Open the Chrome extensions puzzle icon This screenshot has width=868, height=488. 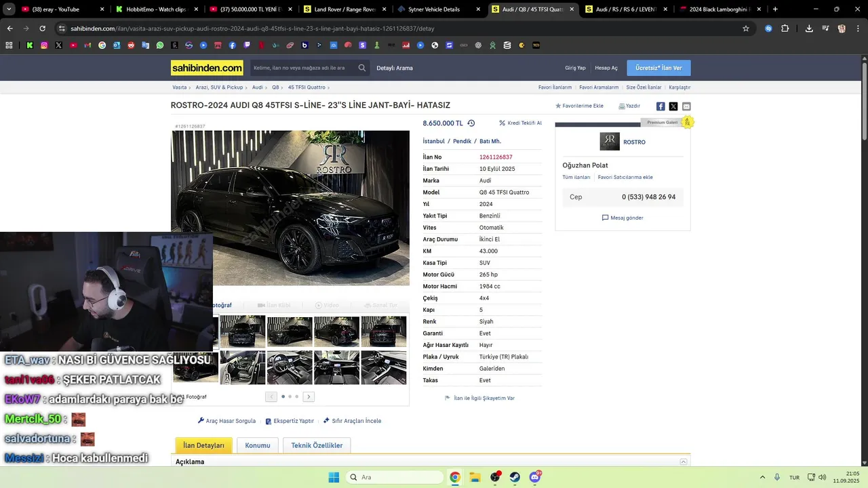click(785, 28)
